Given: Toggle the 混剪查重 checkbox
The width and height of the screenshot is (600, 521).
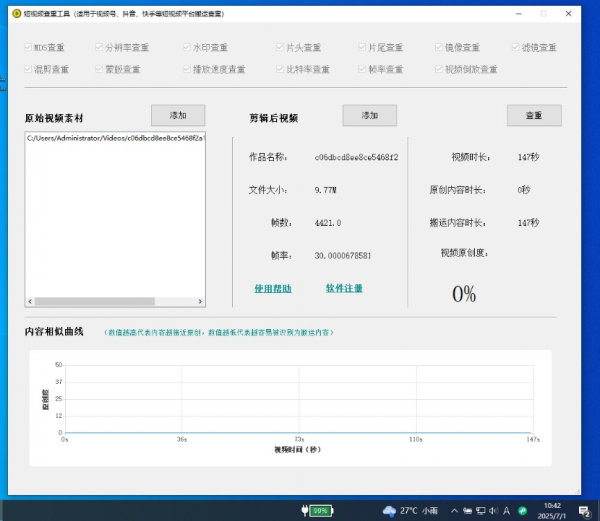Looking at the screenshot, I should click(x=28, y=69).
